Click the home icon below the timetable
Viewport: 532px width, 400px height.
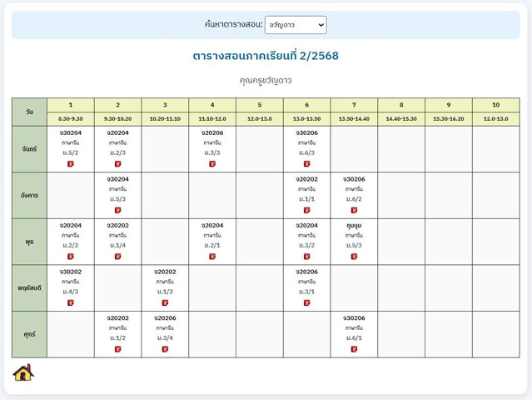click(23, 372)
